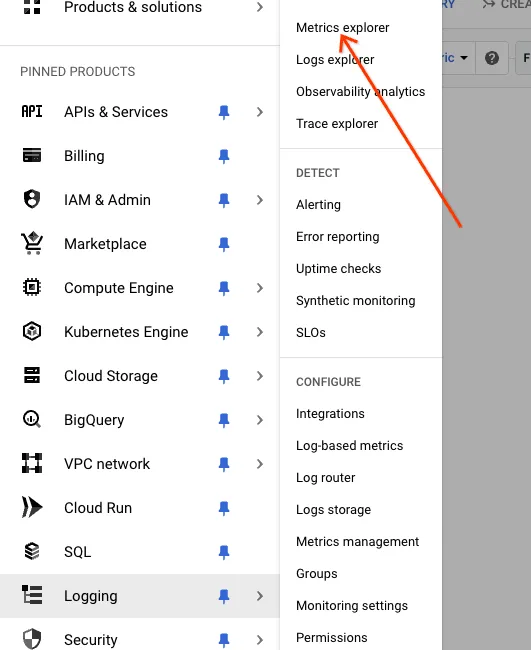531x650 pixels.
Task: Click the APIs & Services API icon
Action: [x=32, y=112]
